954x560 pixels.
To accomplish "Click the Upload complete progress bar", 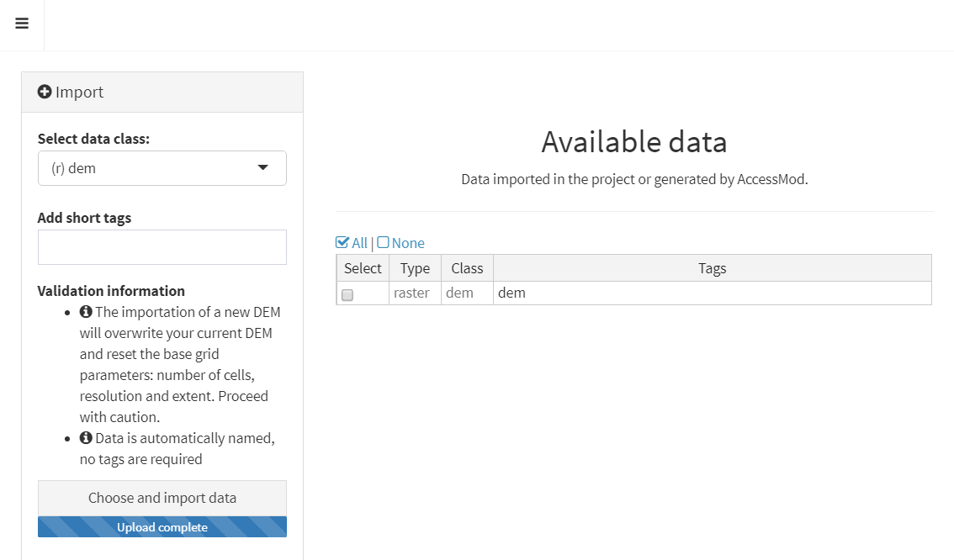I will point(162,527).
